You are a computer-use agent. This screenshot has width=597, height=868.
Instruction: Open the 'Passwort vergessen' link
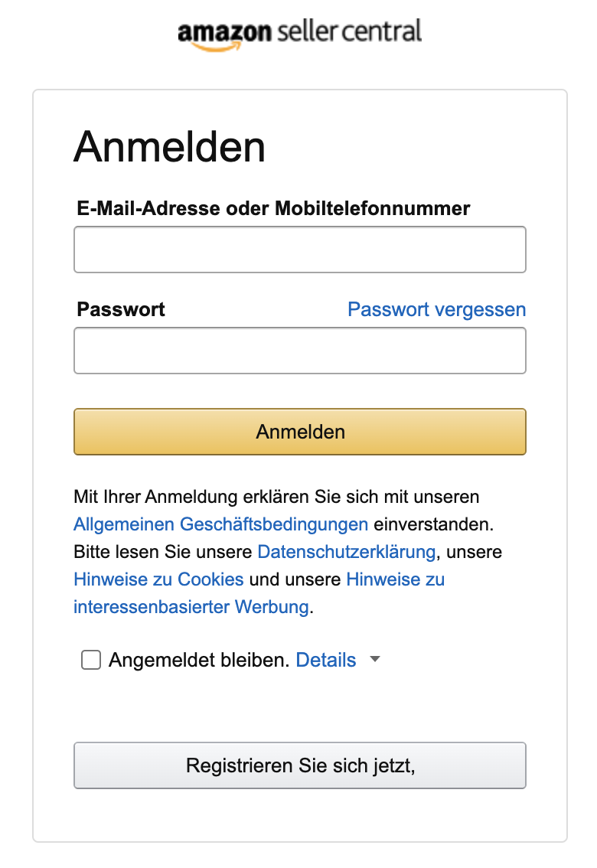tap(436, 309)
